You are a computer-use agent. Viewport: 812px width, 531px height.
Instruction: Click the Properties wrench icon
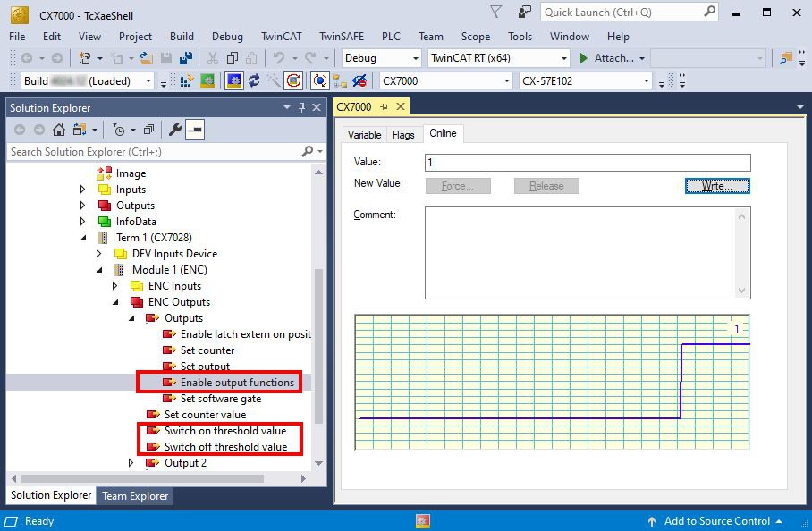(175, 130)
